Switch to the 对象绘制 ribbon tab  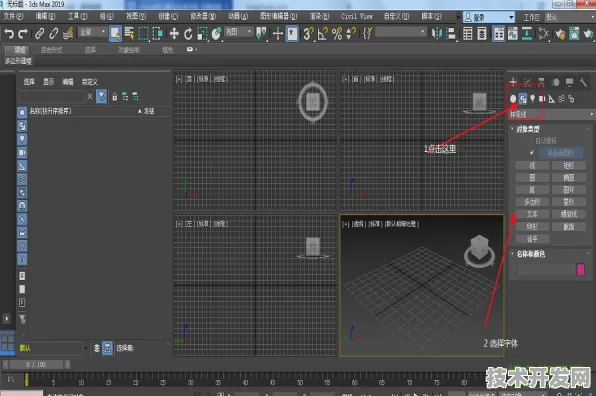point(129,50)
